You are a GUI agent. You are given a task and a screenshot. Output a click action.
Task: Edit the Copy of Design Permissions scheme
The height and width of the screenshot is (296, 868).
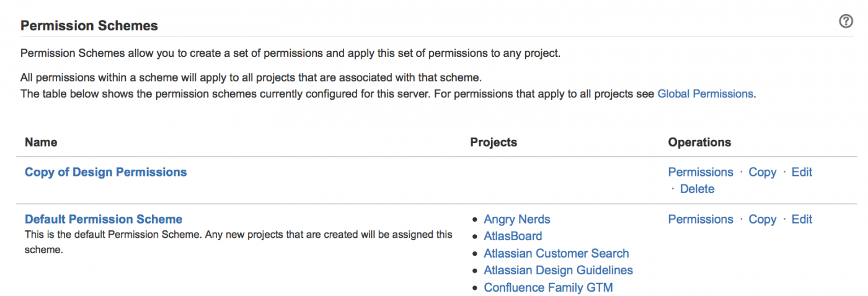click(x=802, y=172)
